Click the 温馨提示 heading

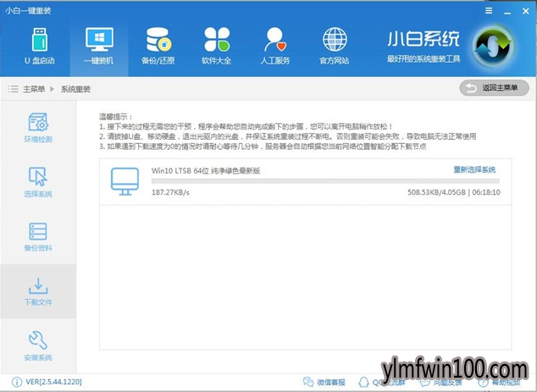tap(115, 117)
